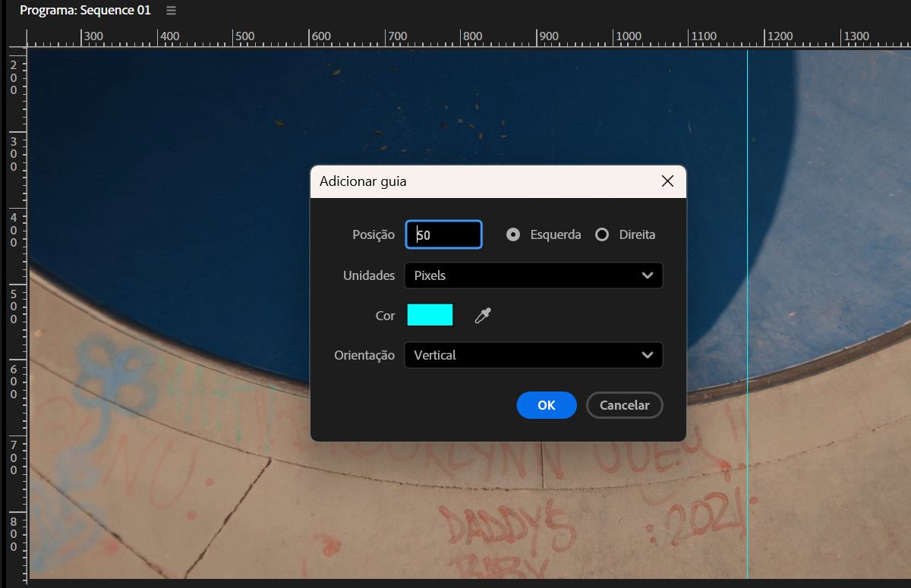
Task: Open the Orientação Vertical dropdown
Action: point(534,355)
